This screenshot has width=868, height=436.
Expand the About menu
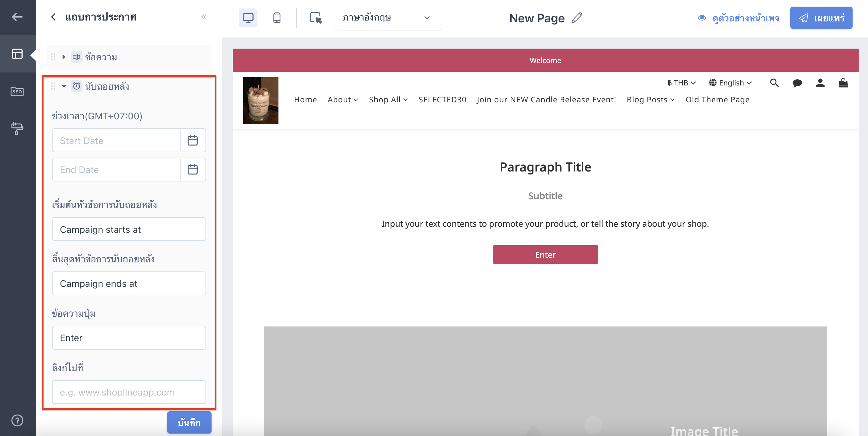coord(343,100)
